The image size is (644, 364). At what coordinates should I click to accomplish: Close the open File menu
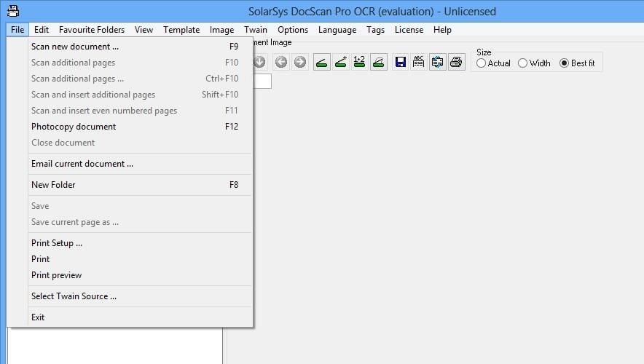coord(17,30)
